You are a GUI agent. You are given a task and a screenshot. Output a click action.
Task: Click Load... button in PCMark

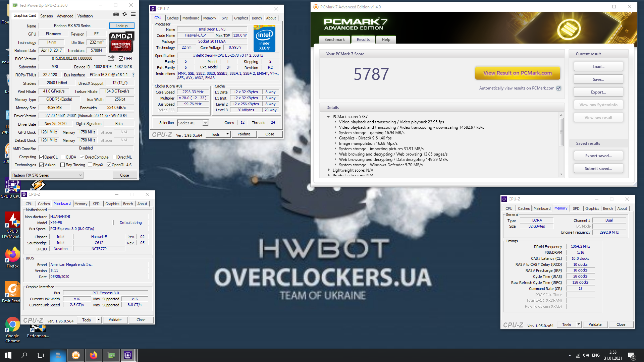point(598,67)
